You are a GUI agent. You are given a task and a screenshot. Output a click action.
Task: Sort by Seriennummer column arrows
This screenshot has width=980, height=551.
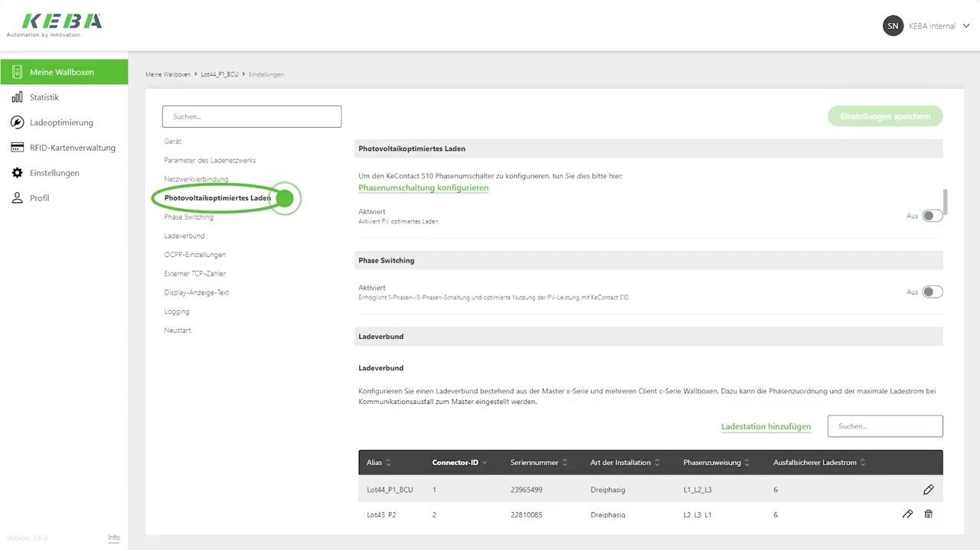[x=565, y=463]
